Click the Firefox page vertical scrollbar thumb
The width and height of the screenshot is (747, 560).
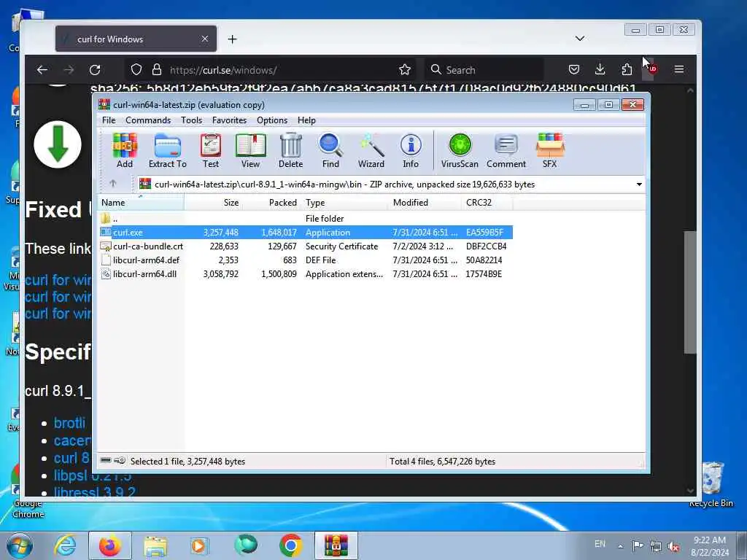(690, 292)
